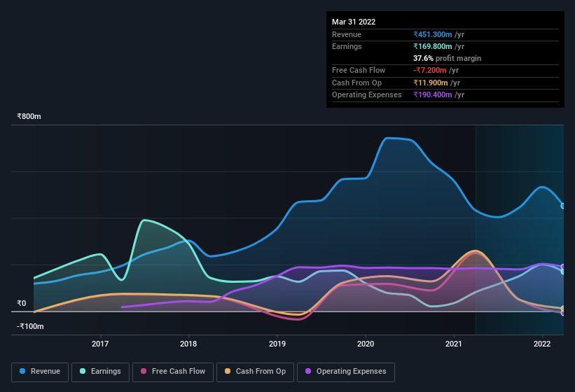Select the 2021 axis label

[x=454, y=344]
